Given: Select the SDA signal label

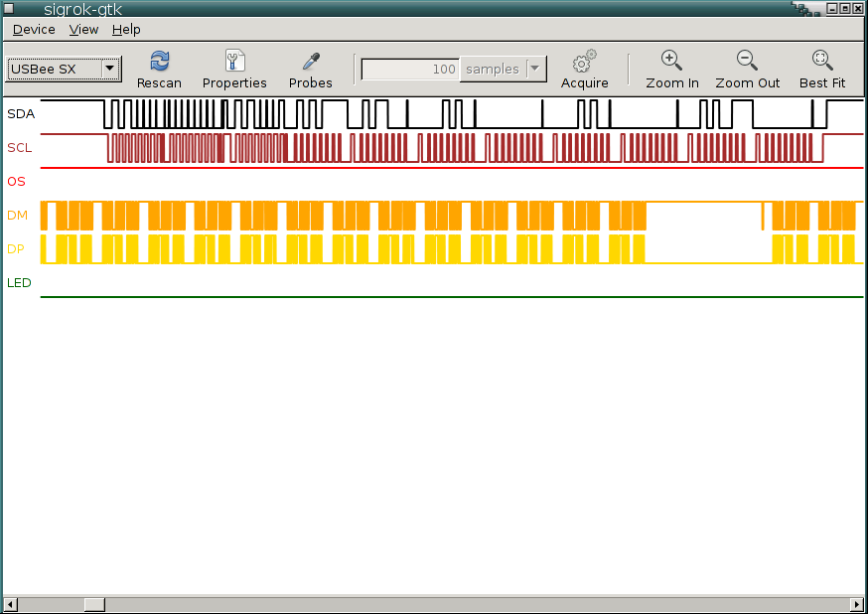Looking at the screenshot, I should [x=21, y=114].
